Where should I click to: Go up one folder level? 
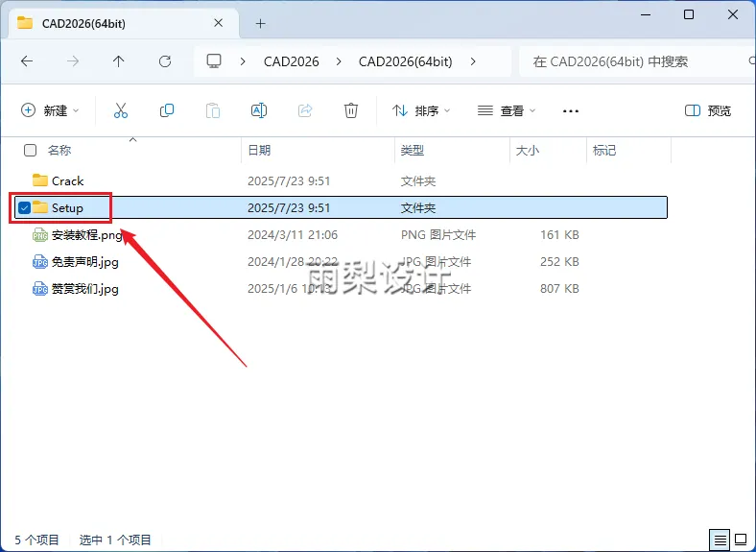118,61
